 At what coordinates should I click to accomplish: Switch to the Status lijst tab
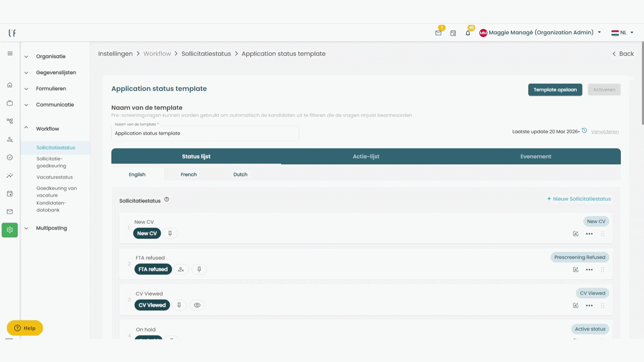click(196, 156)
